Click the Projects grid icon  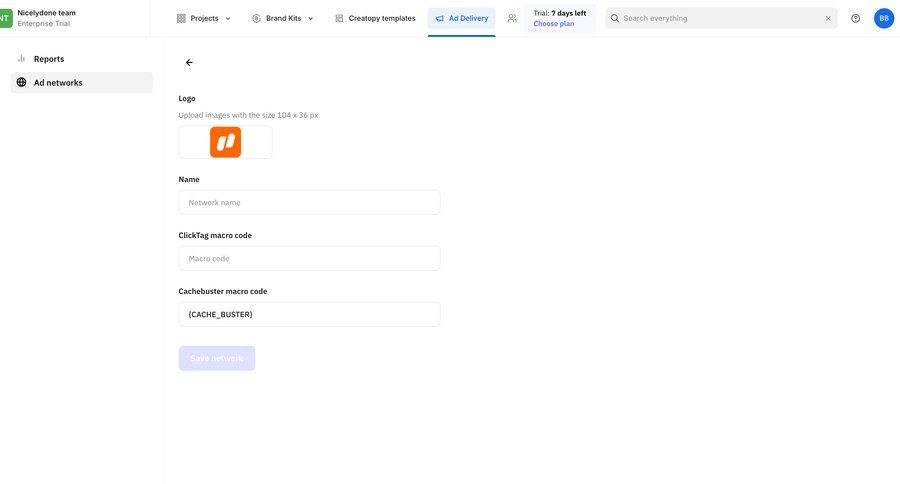point(181,18)
